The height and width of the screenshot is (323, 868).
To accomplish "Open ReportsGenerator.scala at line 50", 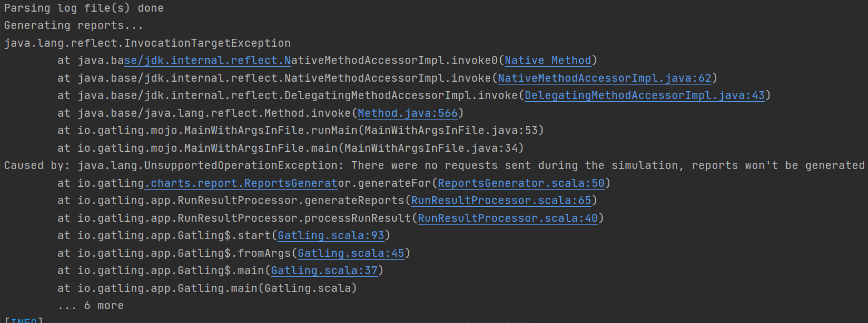I will 521,183.
